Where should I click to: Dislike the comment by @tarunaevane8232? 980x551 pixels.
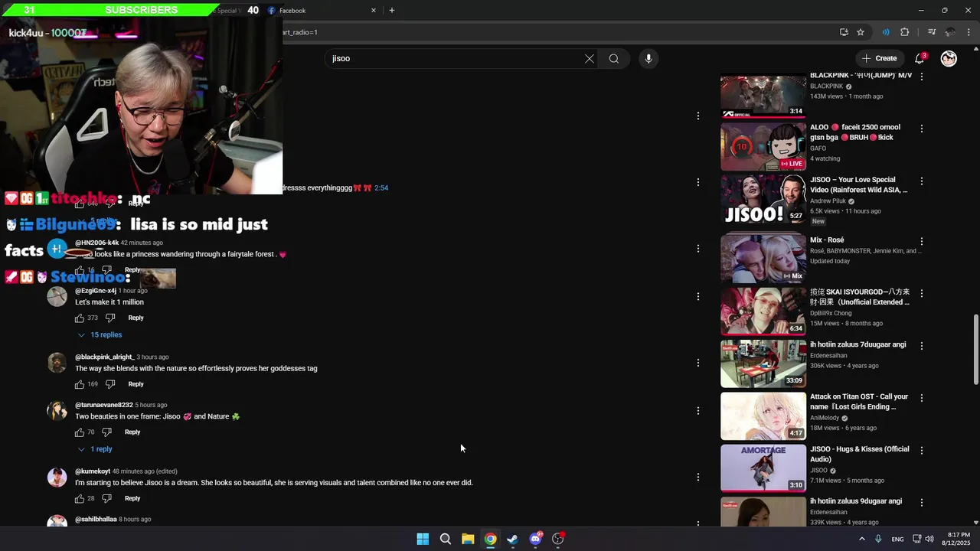point(106,432)
